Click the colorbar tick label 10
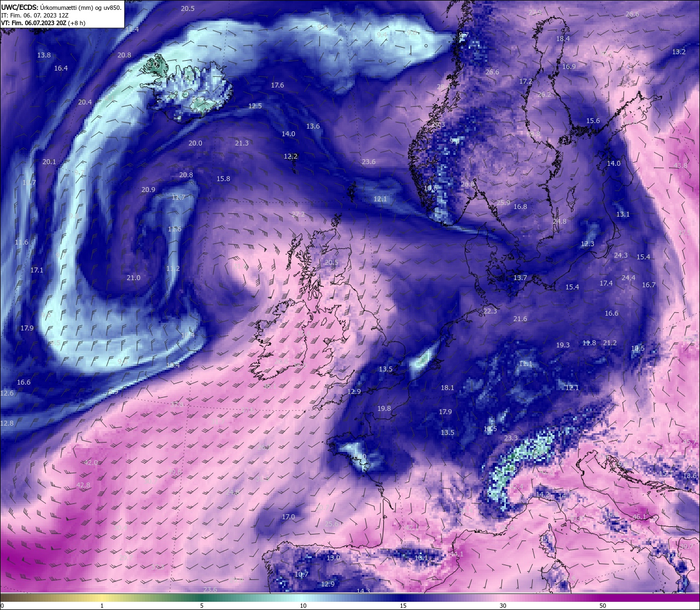This screenshot has height=610, width=700. click(x=303, y=606)
